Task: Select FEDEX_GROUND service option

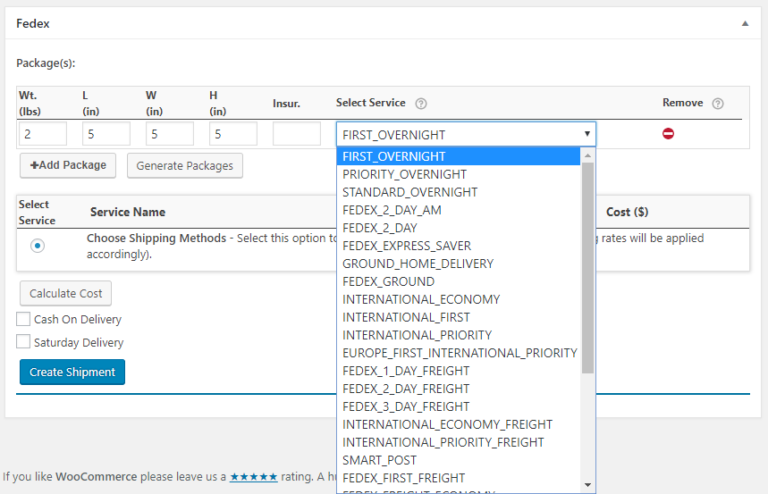Action: point(458,282)
